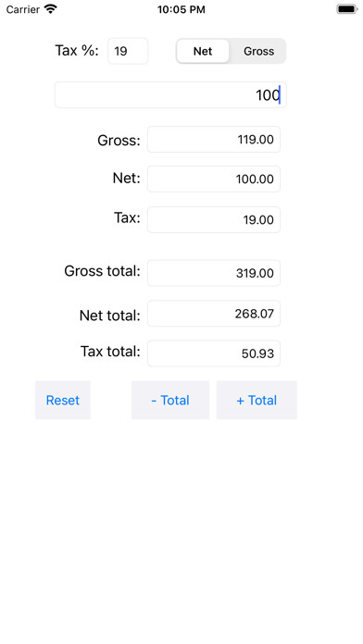Focus the Tax % input field

[128, 51]
